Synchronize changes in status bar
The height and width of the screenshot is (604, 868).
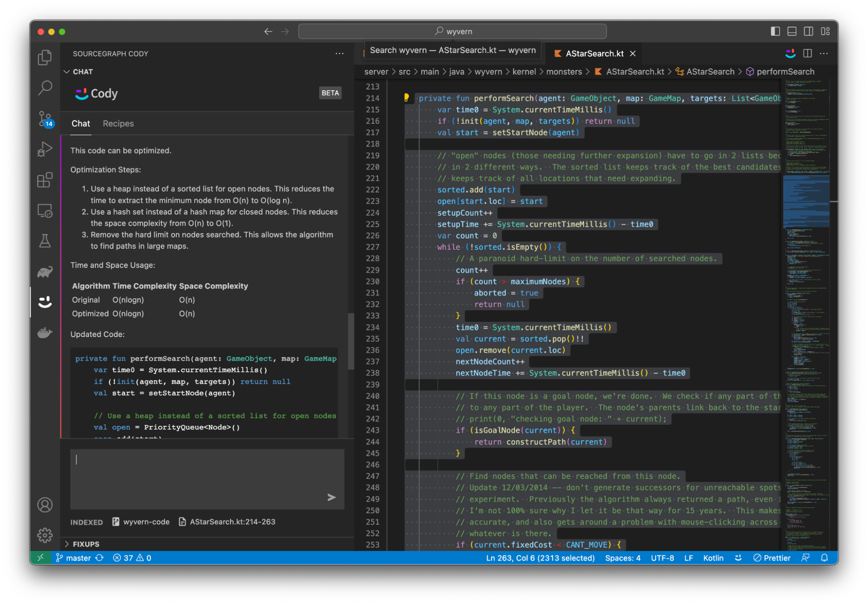pos(99,558)
